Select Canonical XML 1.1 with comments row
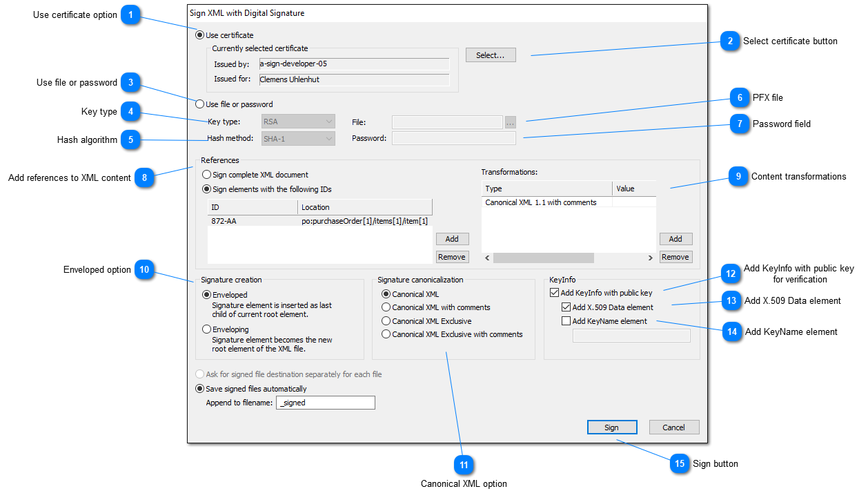Screen dimensions: 868x500 coord(569,202)
